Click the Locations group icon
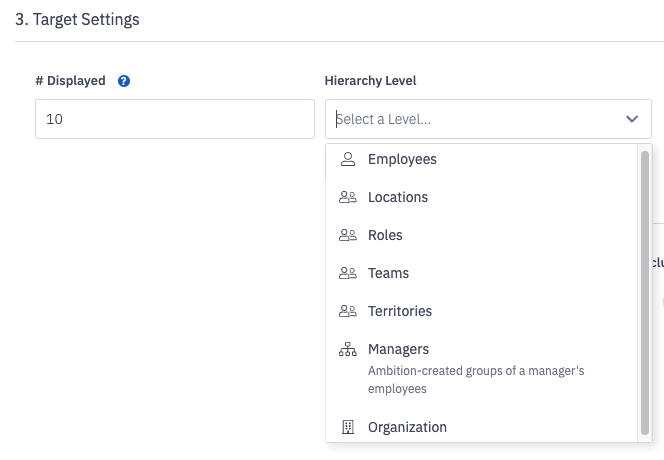664x460 pixels. (348, 197)
